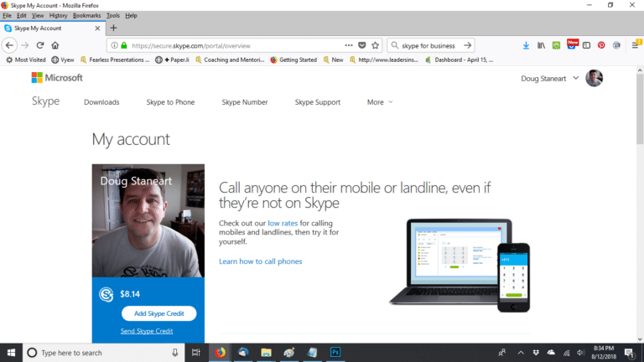Open the Paper.li bookmark
This screenshot has width=644, height=362.
tap(172, 60)
